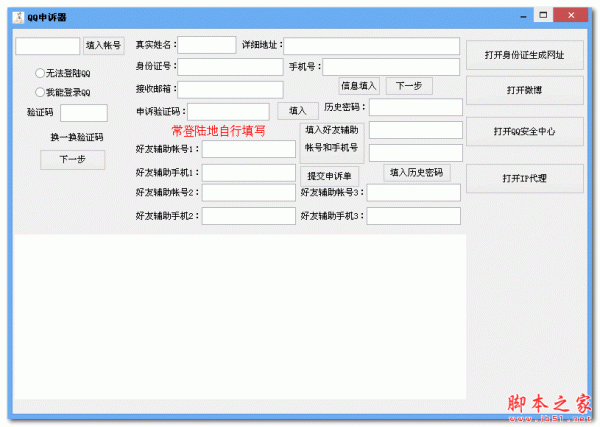The width and height of the screenshot is (600, 427).
Task: Click the 身份证号 input field
Action: click(x=230, y=67)
